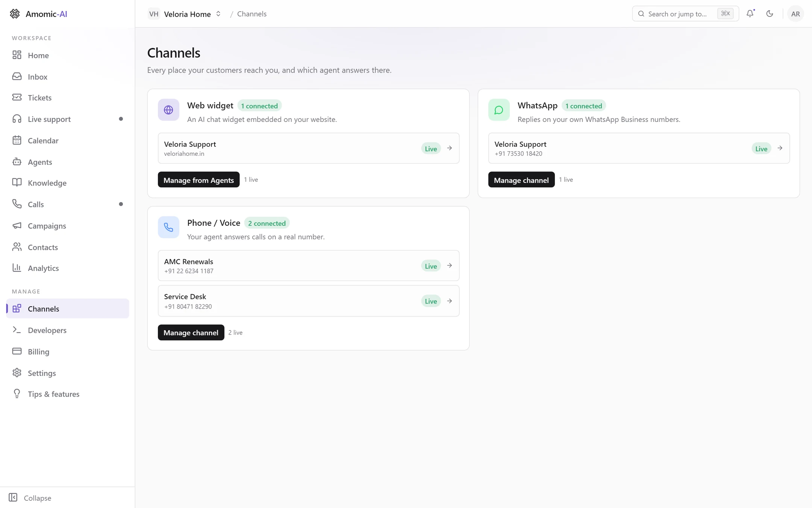812x508 pixels.
Task: Open Settings from the sidebar
Action: pyautogui.click(x=68, y=373)
